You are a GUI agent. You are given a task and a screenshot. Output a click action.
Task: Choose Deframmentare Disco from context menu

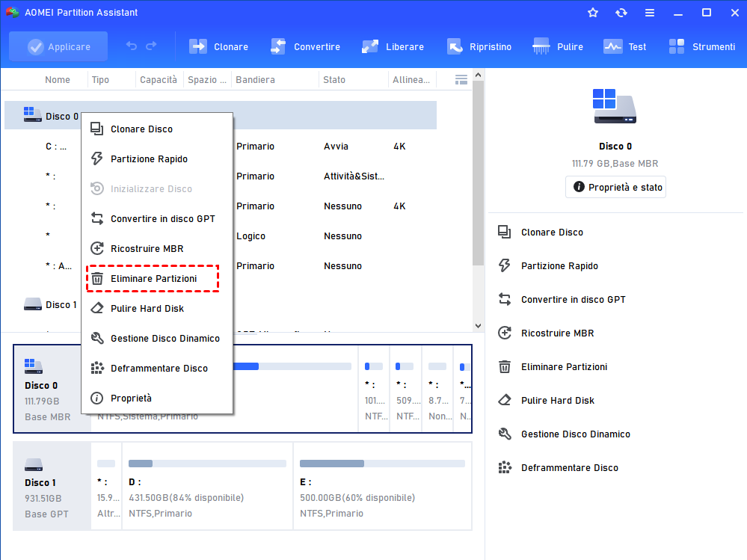[x=157, y=369]
